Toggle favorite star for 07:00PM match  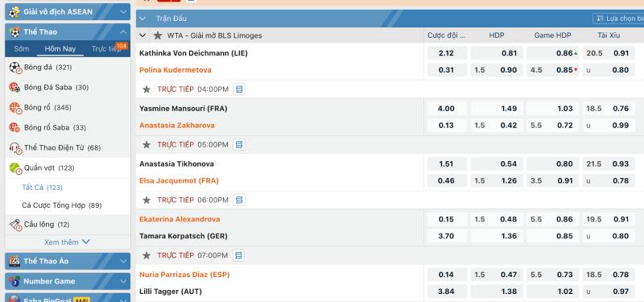click(147, 255)
